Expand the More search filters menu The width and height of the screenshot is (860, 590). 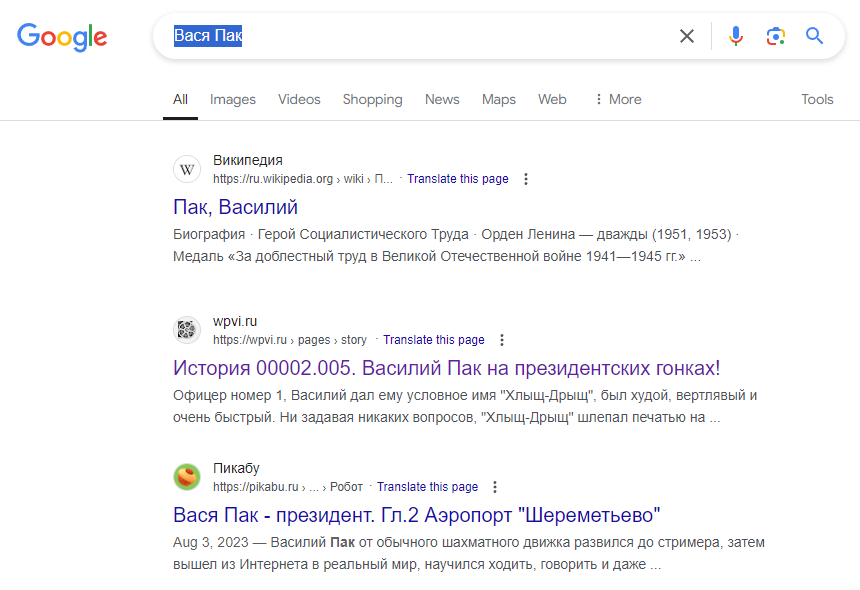click(x=617, y=99)
